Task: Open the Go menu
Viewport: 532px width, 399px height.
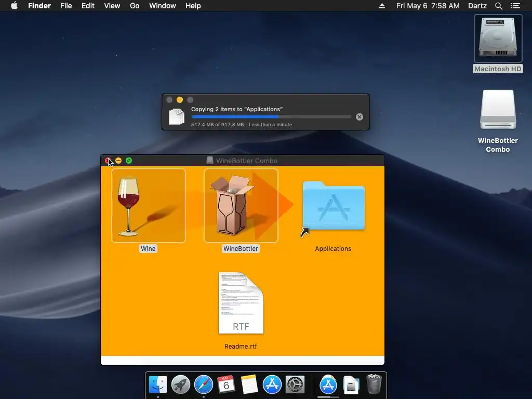Action: [x=135, y=6]
